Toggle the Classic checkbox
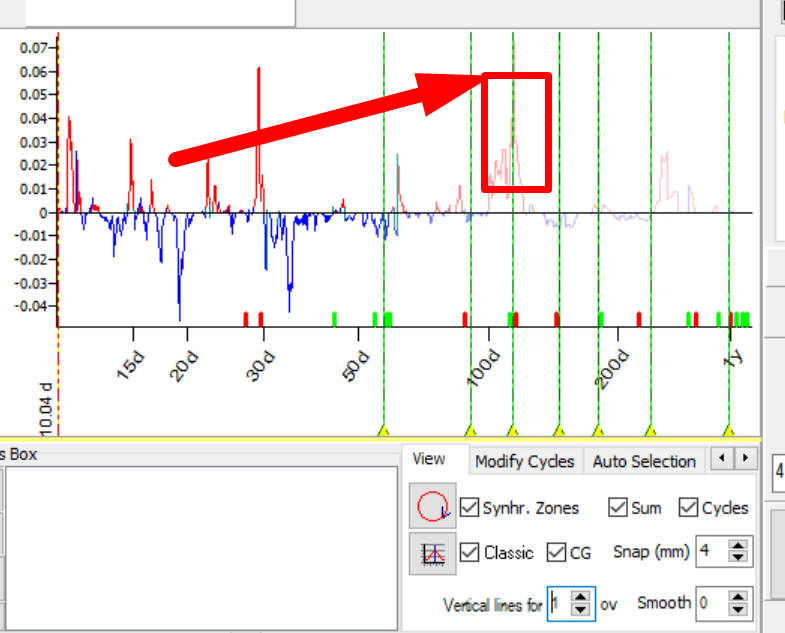785x633 pixels. 469,553
